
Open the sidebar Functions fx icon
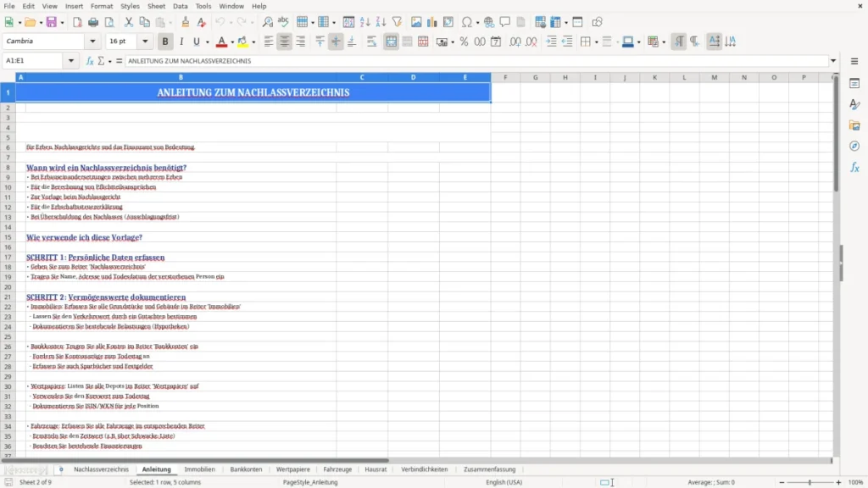854,167
